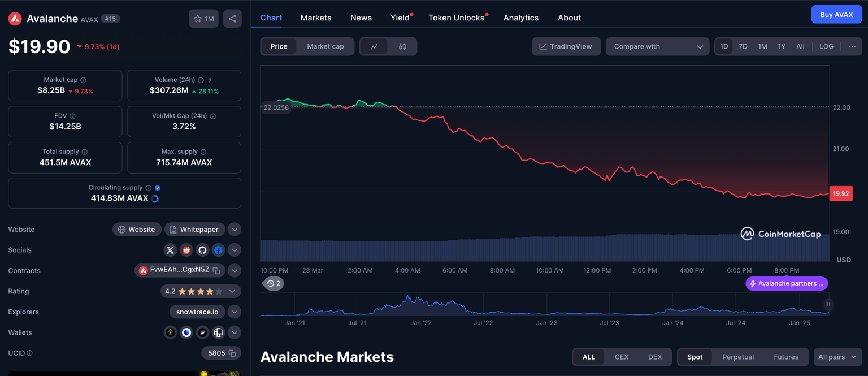Open the Compare with dropdown
The image size is (868, 376).
click(x=657, y=46)
